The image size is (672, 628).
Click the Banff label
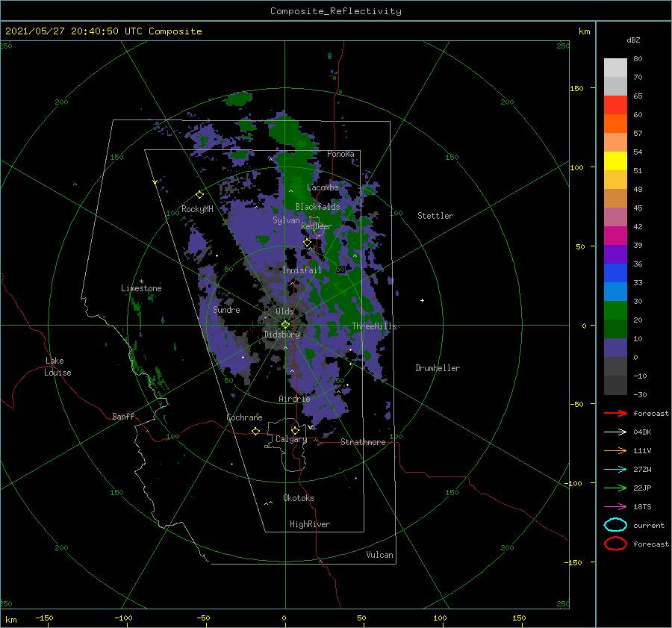click(123, 416)
